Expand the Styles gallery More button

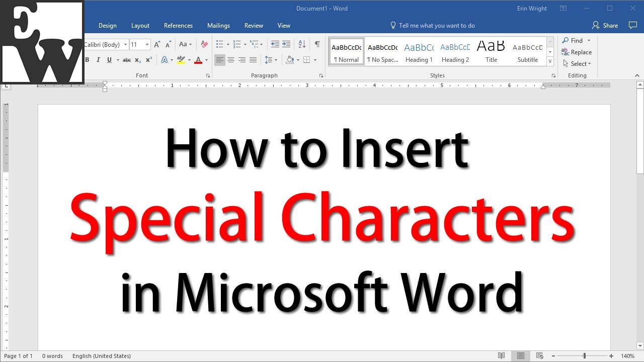(550, 62)
